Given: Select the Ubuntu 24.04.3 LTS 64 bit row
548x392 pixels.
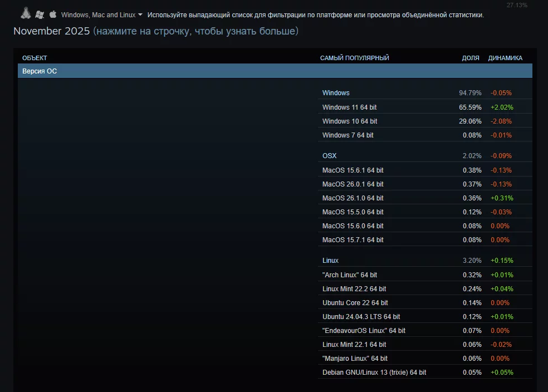Looking at the screenshot, I should coord(361,317).
